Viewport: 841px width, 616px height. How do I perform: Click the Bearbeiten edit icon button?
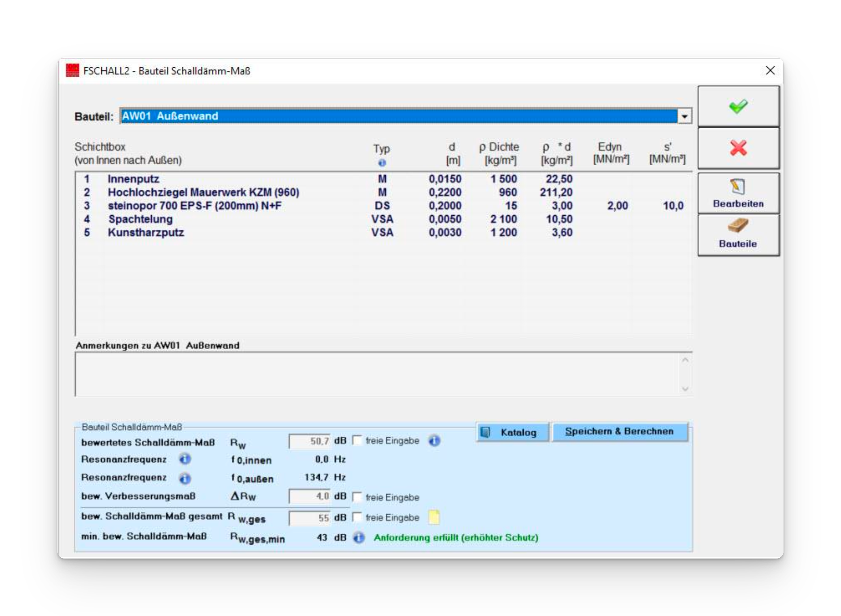point(738,193)
